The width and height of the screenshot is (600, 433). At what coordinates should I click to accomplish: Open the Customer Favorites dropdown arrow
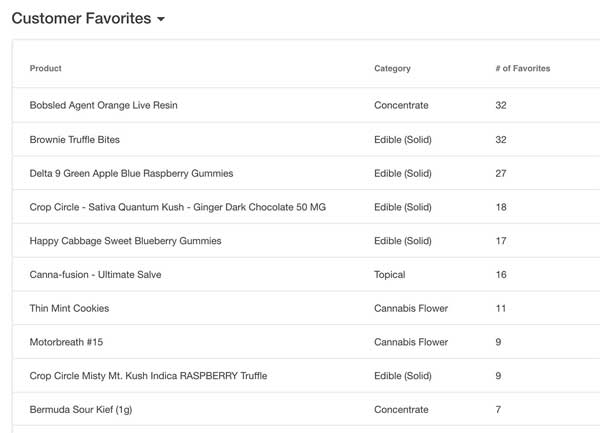point(161,19)
